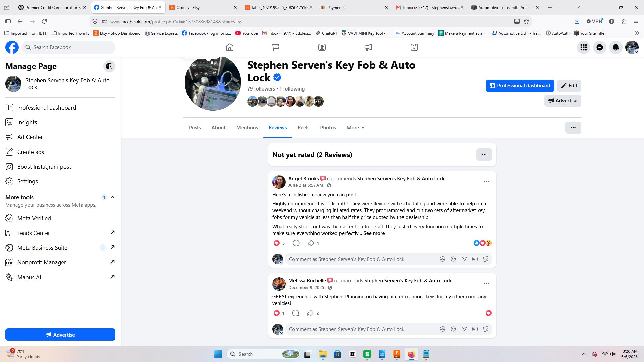Comment icon on Angel Brooks review
The width and height of the screenshot is (644, 362).
pos(296,243)
